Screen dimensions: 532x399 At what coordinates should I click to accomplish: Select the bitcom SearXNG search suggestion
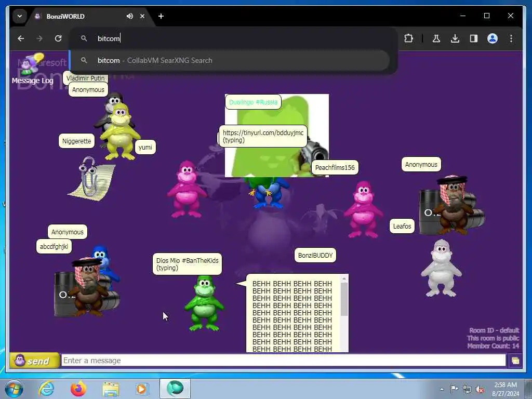(x=230, y=60)
